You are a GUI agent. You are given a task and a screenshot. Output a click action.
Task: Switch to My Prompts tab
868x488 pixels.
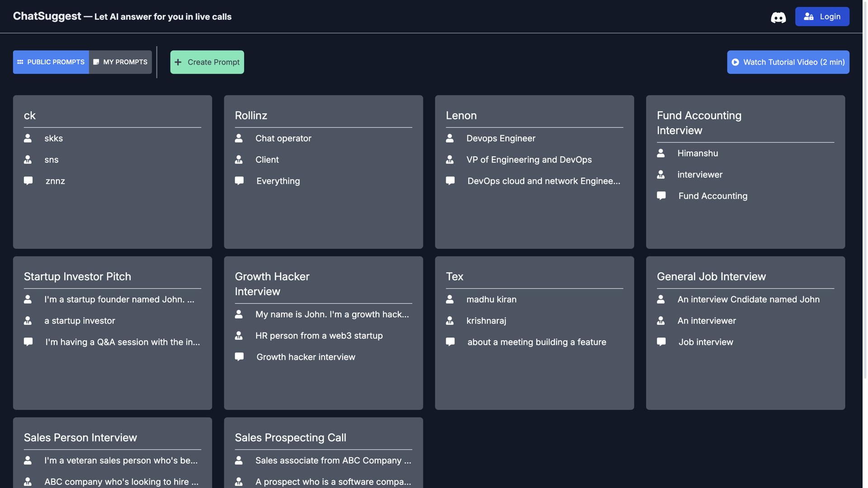[121, 62]
